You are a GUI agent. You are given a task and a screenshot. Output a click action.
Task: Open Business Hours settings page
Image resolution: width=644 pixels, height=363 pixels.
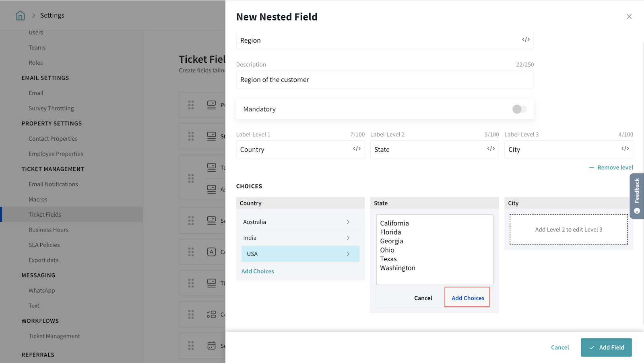[49, 230]
